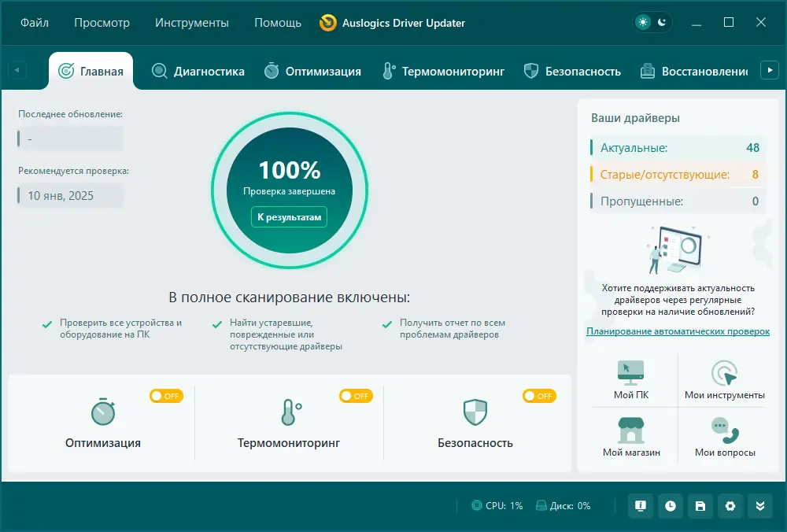Переключить тему оформления день/ночь
Viewport: 787px width, 532px height.
(x=652, y=22)
